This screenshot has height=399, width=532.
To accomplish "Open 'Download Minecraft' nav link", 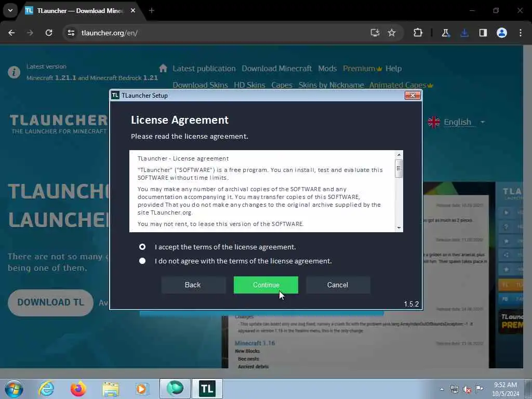I will tap(276, 69).
